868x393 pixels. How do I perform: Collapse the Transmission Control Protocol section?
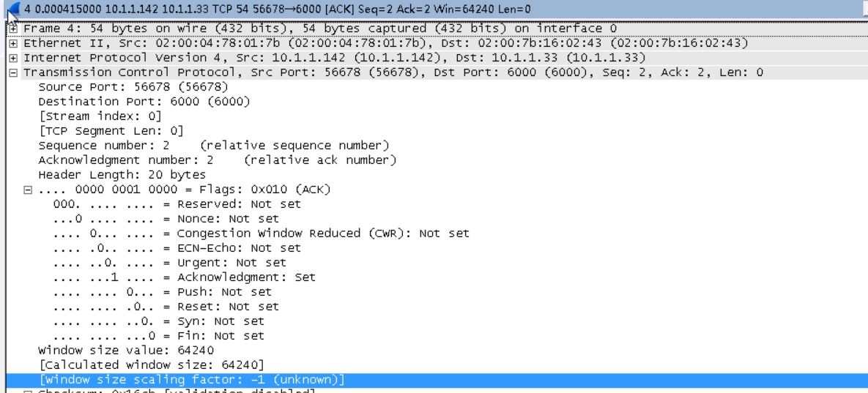pos(12,72)
